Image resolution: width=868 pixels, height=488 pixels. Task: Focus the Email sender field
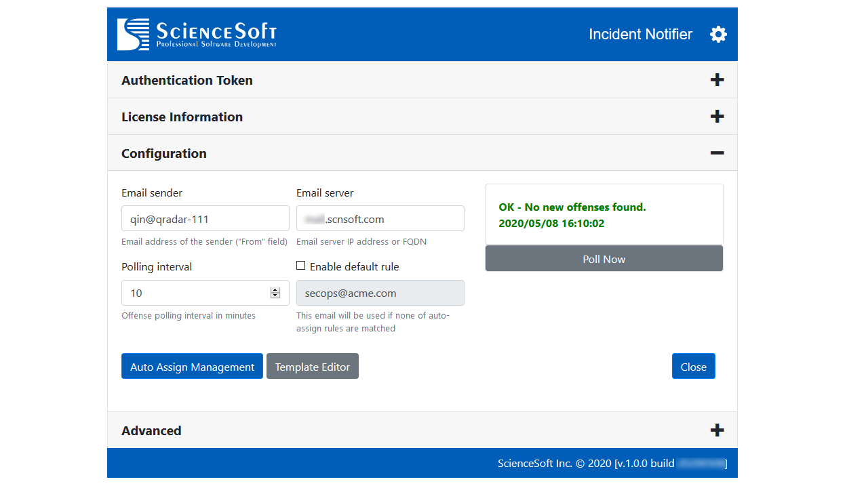point(205,219)
